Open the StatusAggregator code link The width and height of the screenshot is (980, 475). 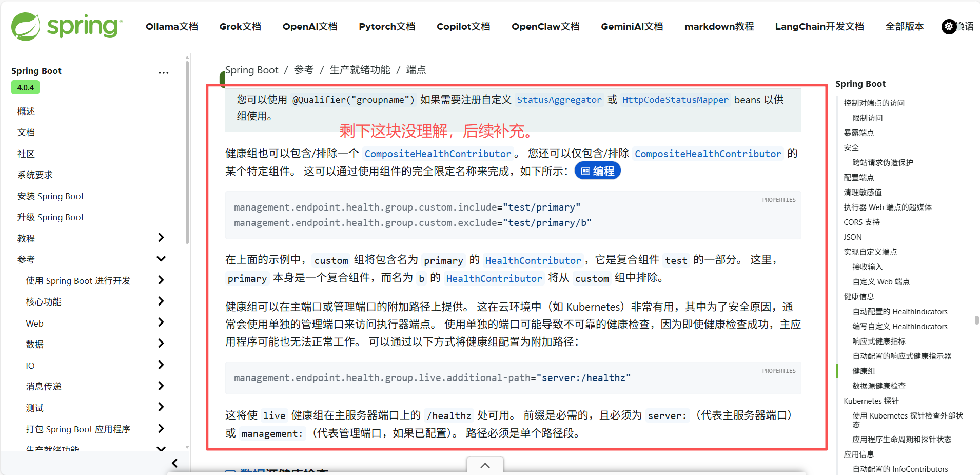coord(559,100)
